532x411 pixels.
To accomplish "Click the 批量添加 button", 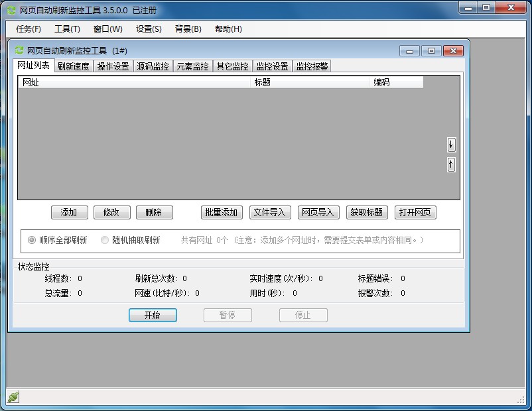I will point(222,213).
